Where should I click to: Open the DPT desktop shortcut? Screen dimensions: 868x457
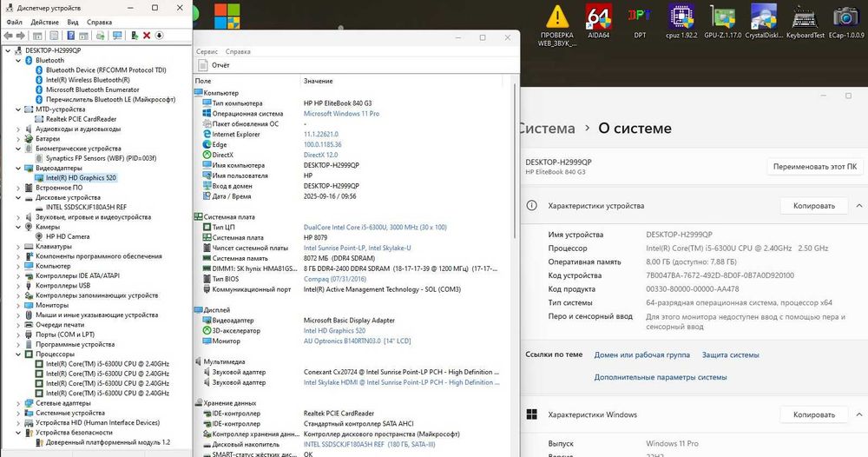pos(640,23)
